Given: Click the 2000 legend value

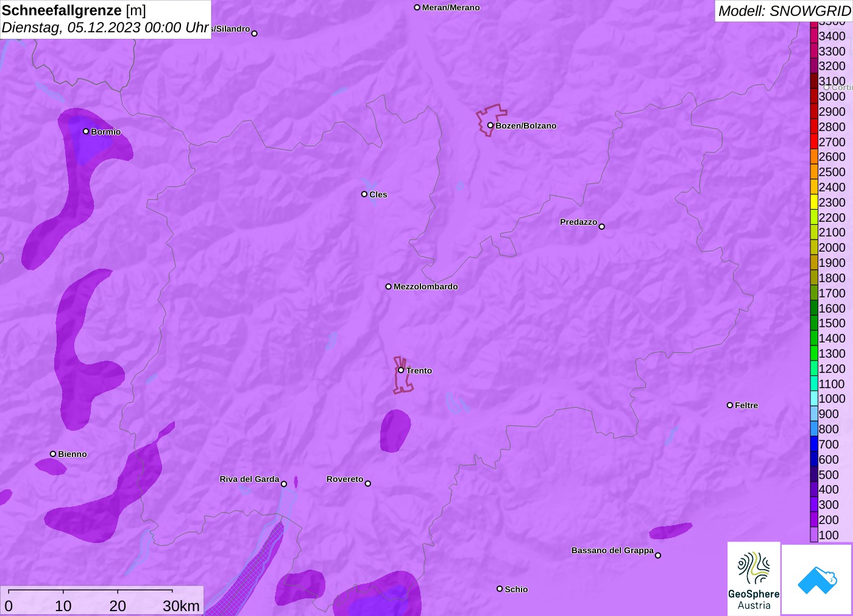Looking at the screenshot, I should click(832, 247).
